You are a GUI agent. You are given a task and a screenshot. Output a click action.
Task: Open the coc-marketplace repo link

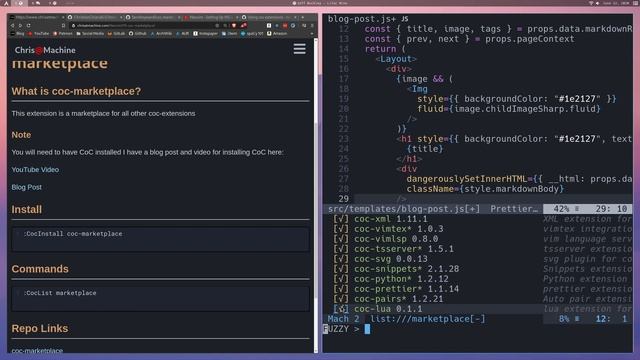pyautogui.click(x=37, y=350)
